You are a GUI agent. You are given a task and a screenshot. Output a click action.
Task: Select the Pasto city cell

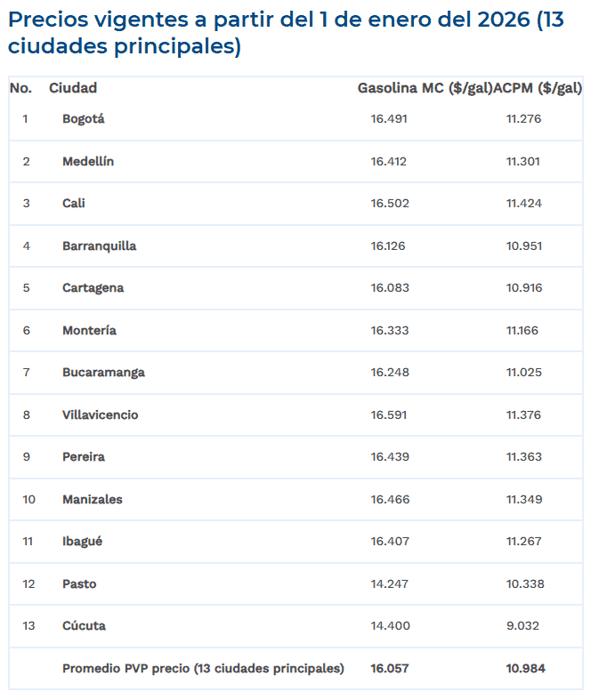pyautogui.click(x=79, y=584)
